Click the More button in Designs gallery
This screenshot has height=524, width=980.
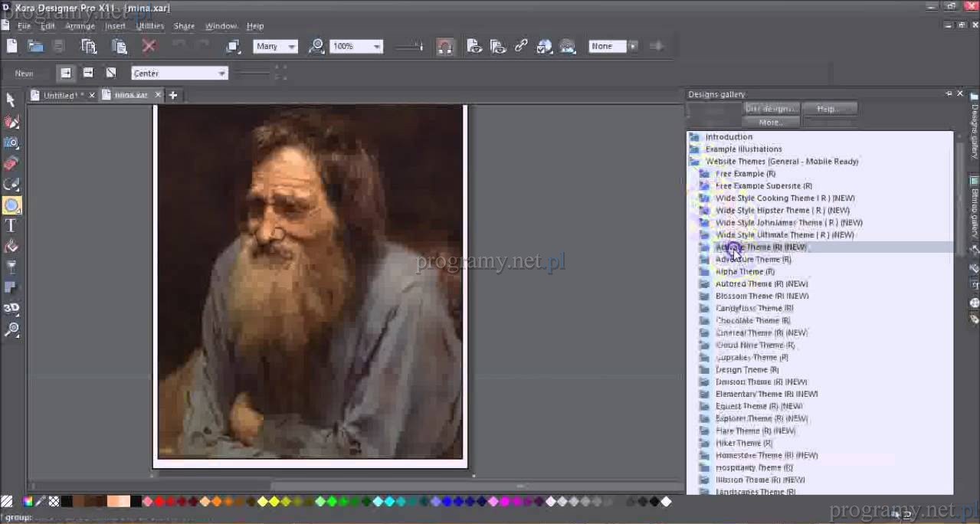pyautogui.click(x=771, y=123)
